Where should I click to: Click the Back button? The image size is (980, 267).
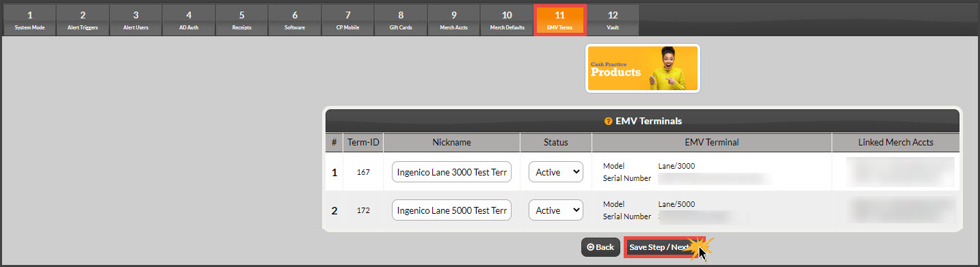pyautogui.click(x=600, y=247)
